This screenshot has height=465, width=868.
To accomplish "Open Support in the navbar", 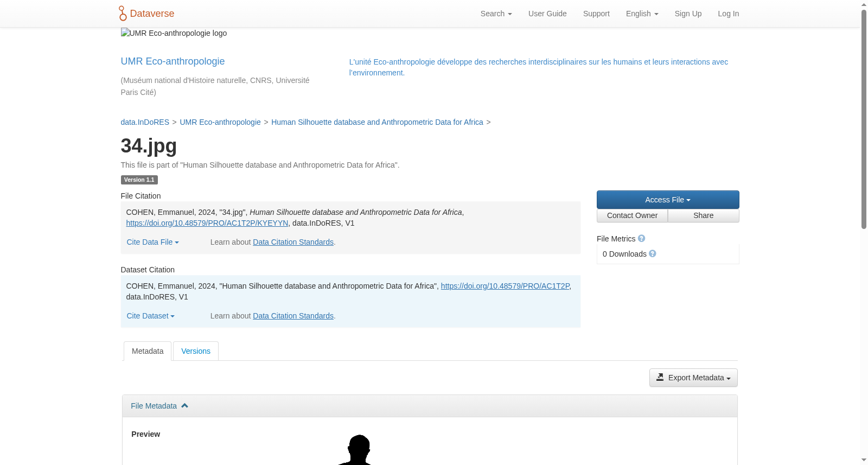I will coord(596,14).
